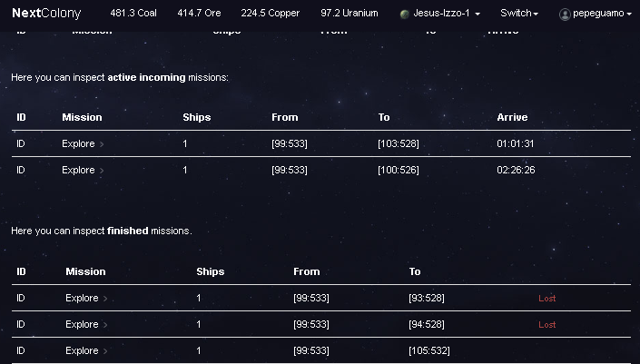Image resolution: width=640 pixels, height=364 pixels.
Task: Click destination [103:528] of incoming mission
Action: pyautogui.click(x=399, y=143)
